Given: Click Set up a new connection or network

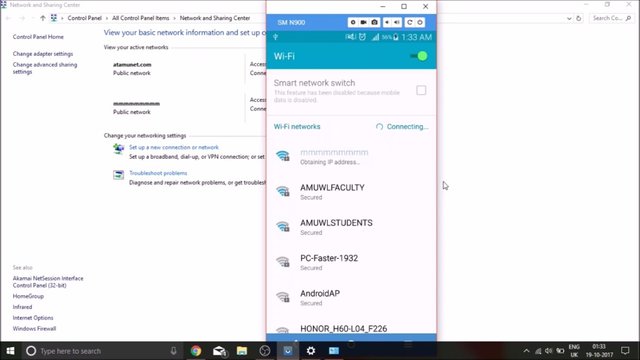Looking at the screenshot, I should click(174, 147).
